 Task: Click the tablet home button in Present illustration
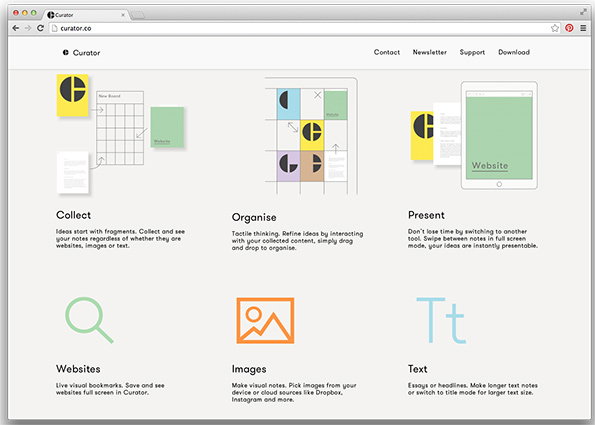499,184
